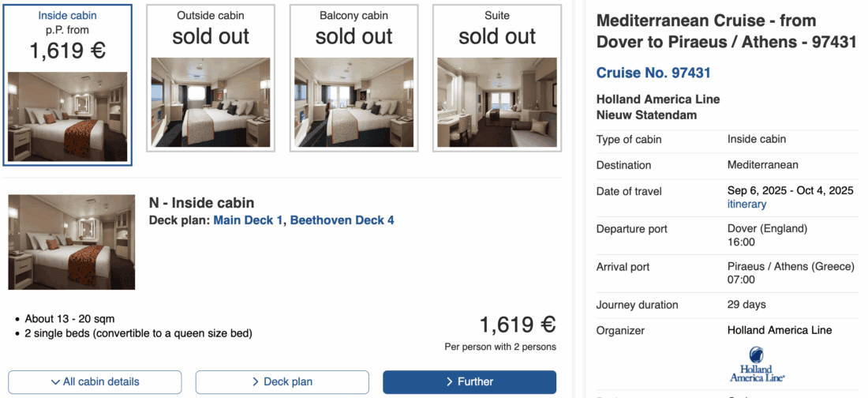
Task: Open the itinerary link under travel dates
Action: pyautogui.click(x=746, y=204)
